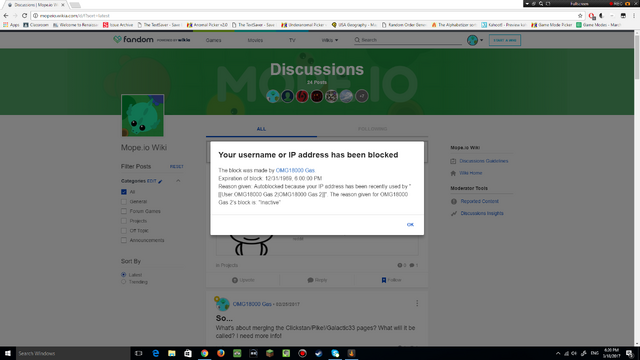Open Reported Content moderator link

480,201
